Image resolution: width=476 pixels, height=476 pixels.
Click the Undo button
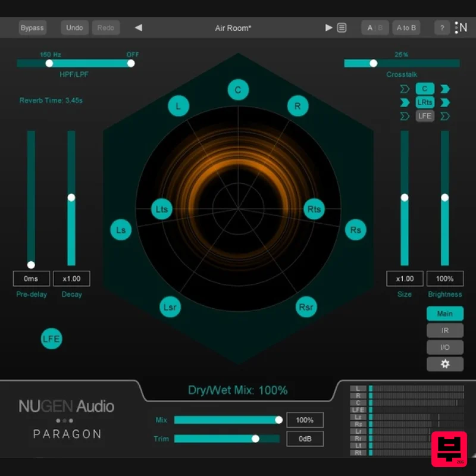click(x=74, y=27)
